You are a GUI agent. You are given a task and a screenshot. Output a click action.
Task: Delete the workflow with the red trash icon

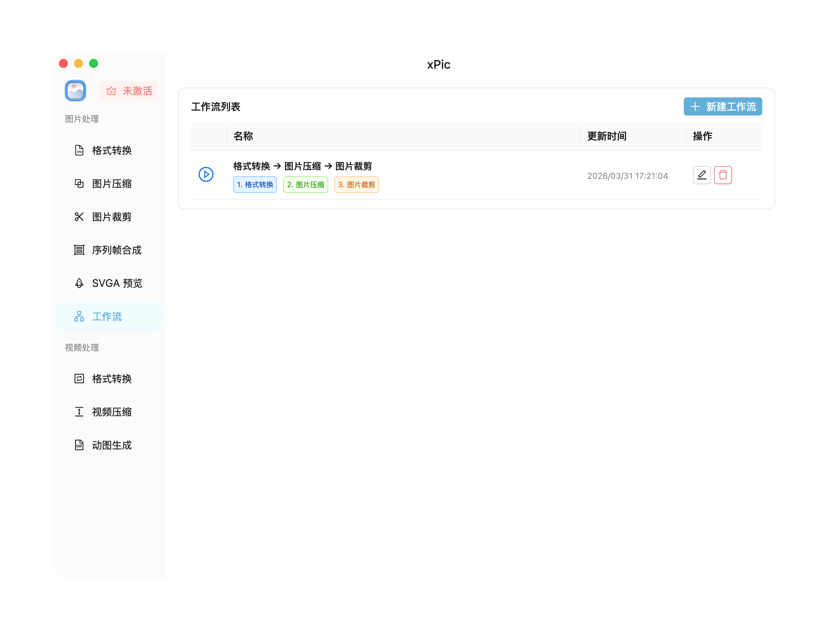(722, 175)
